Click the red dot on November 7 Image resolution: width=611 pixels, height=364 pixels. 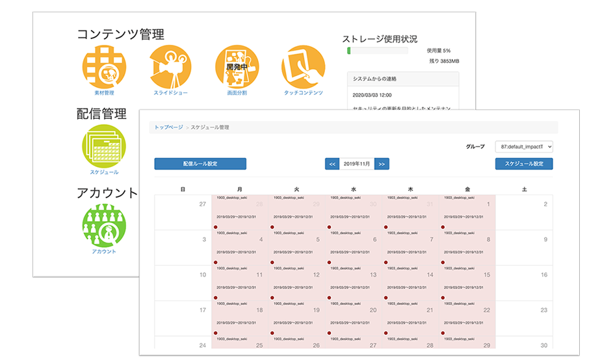pyautogui.click(x=385, y=263)
